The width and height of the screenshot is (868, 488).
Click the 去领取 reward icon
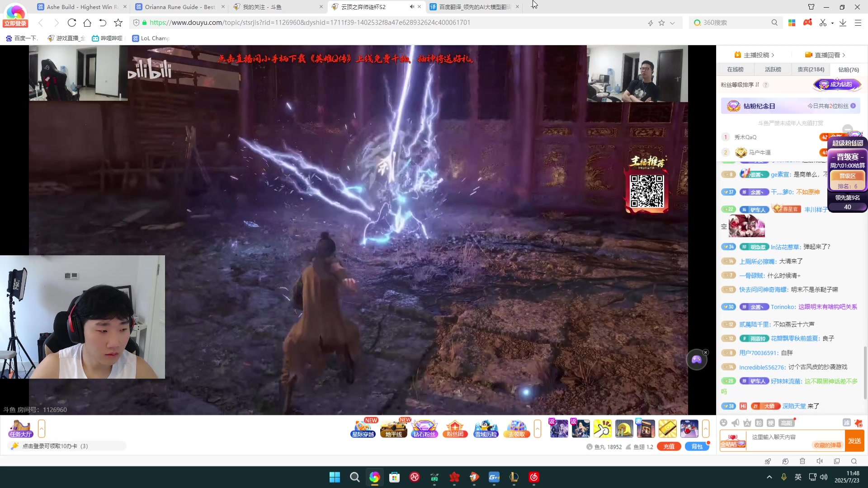coord(517,428)
